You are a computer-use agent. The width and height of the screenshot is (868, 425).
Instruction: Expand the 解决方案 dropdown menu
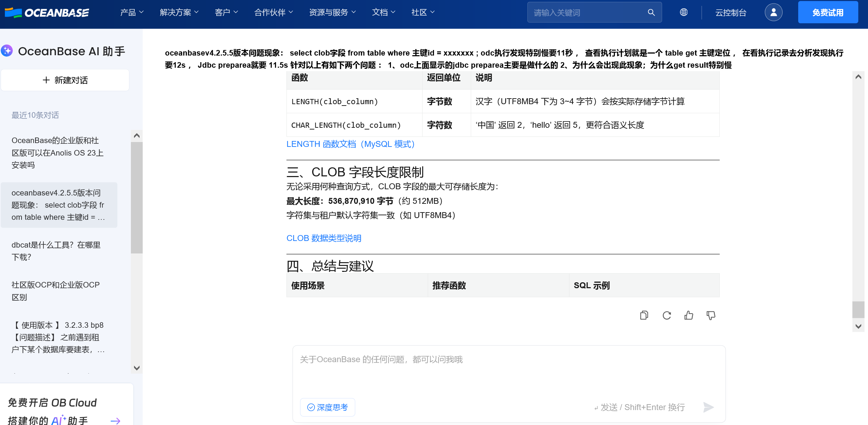179,12
